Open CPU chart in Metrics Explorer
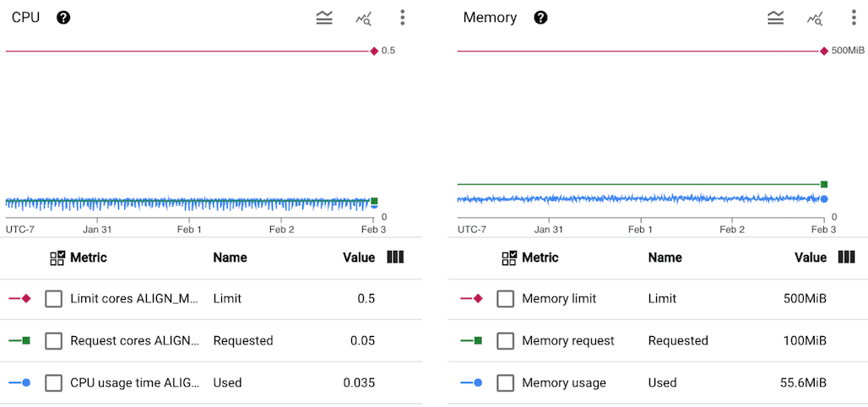This screenshot has width=868, height=407. [363, 19]
